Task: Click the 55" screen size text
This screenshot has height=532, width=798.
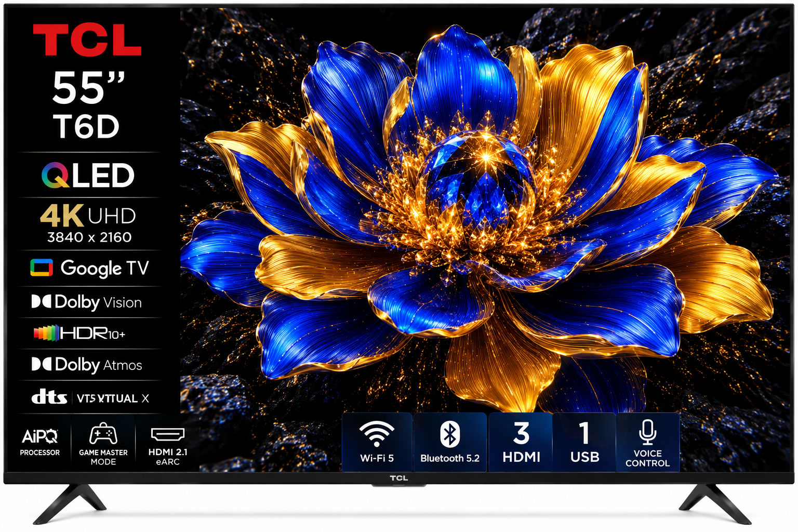Action: coord(89,88)
